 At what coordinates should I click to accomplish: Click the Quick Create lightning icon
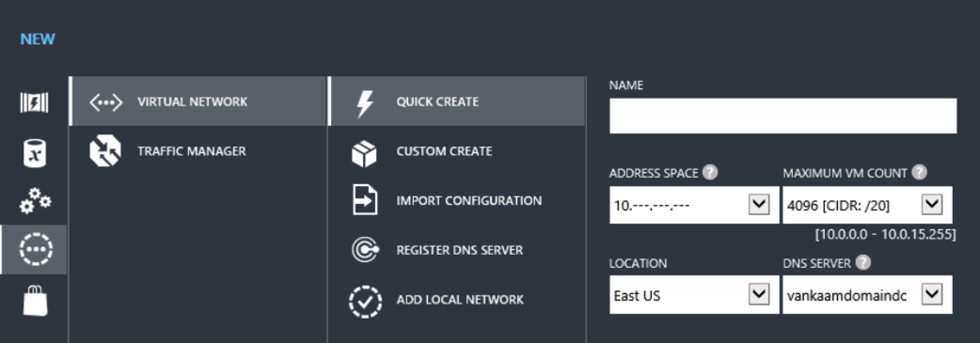coord(364,103)
